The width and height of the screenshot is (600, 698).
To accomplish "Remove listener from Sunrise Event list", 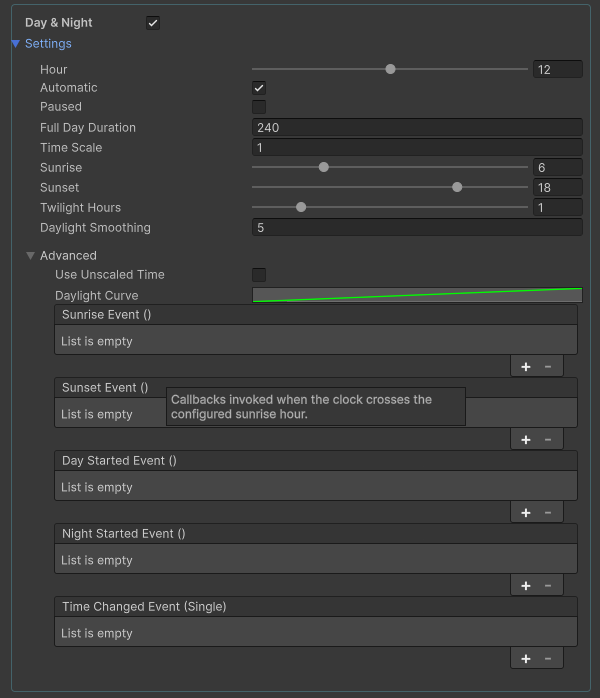I will [548, 367].
